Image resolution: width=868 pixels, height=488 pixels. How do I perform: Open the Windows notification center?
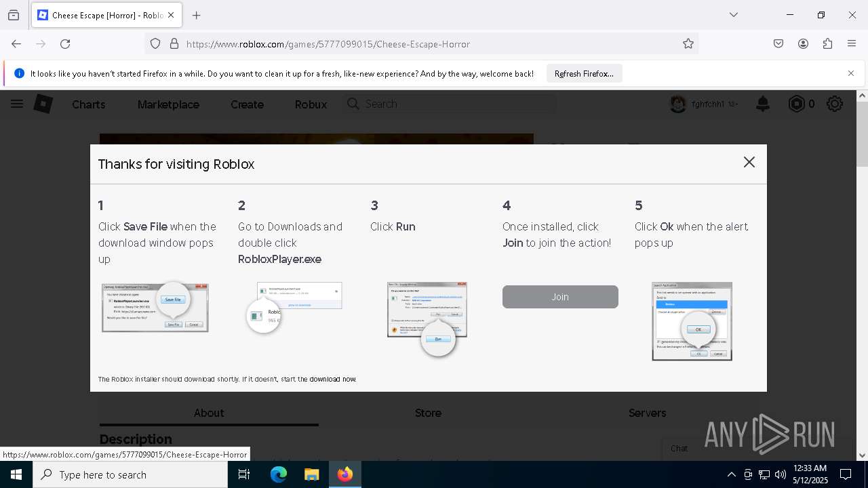click(x=846, y=474)
